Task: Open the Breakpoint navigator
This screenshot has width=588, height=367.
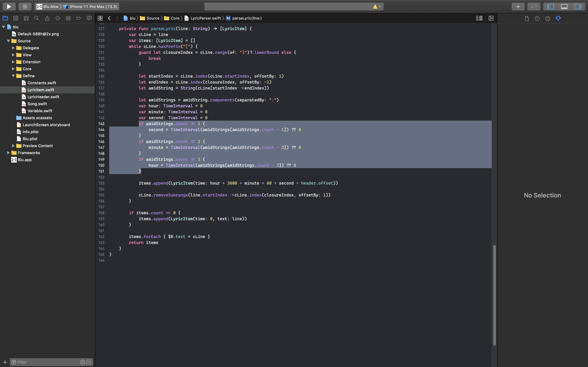Action: pos(78,18)
